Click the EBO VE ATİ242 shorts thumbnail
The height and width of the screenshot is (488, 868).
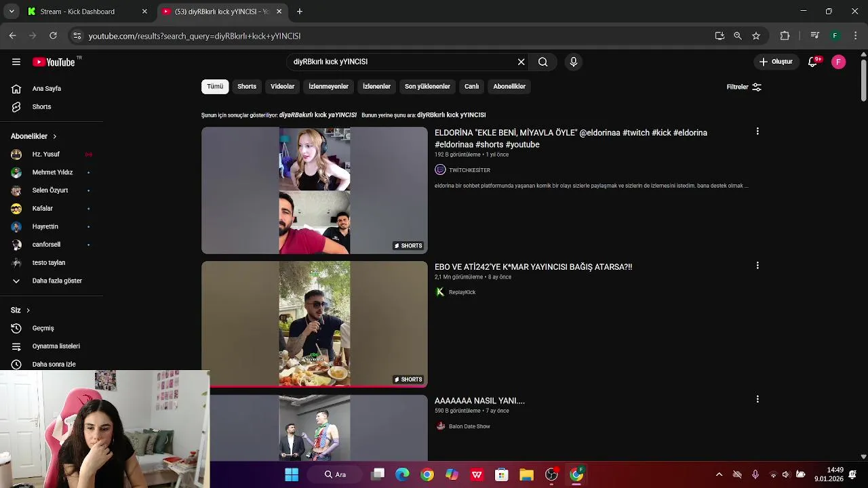point(315,324)
